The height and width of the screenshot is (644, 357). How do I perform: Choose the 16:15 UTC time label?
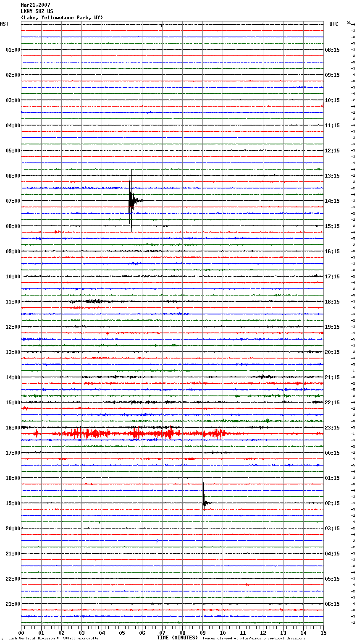[332, 251]
